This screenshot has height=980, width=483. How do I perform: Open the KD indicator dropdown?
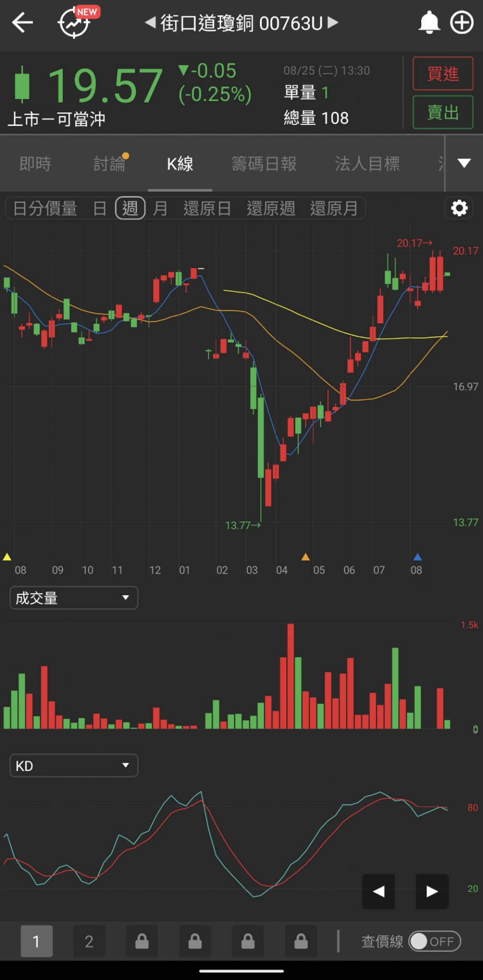[74, 766]
